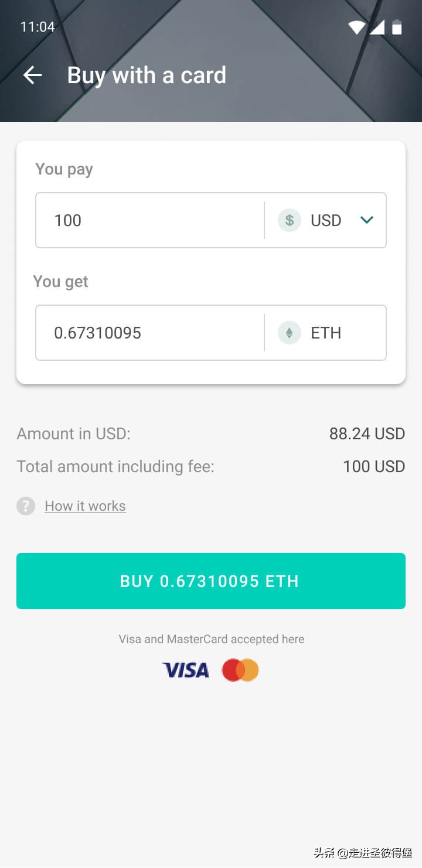The height and width of the screenshot is (868, 422).
Task: Tap the ETH asset label
Action: coord(326,333)
